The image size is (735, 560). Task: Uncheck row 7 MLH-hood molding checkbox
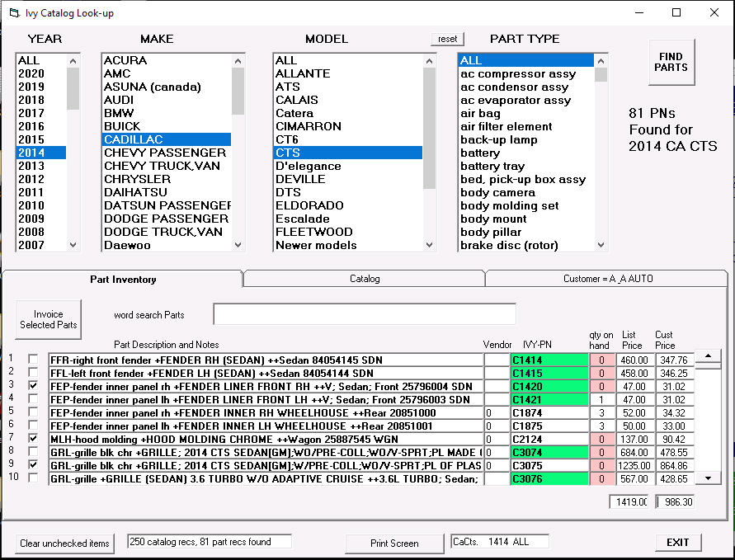tap(33, 439)
